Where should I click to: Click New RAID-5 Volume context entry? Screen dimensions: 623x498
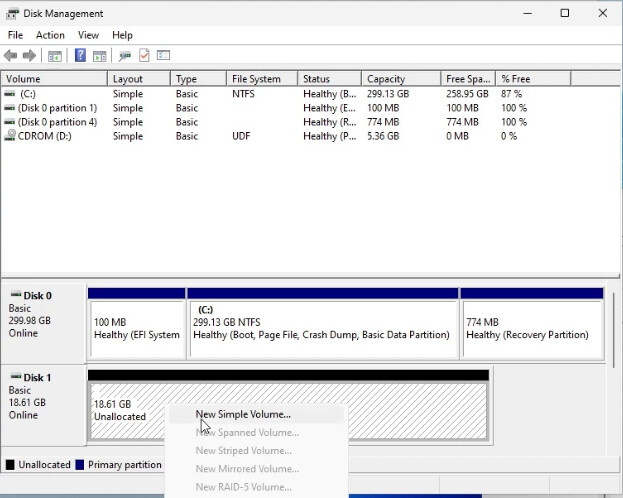pos(256,487)
